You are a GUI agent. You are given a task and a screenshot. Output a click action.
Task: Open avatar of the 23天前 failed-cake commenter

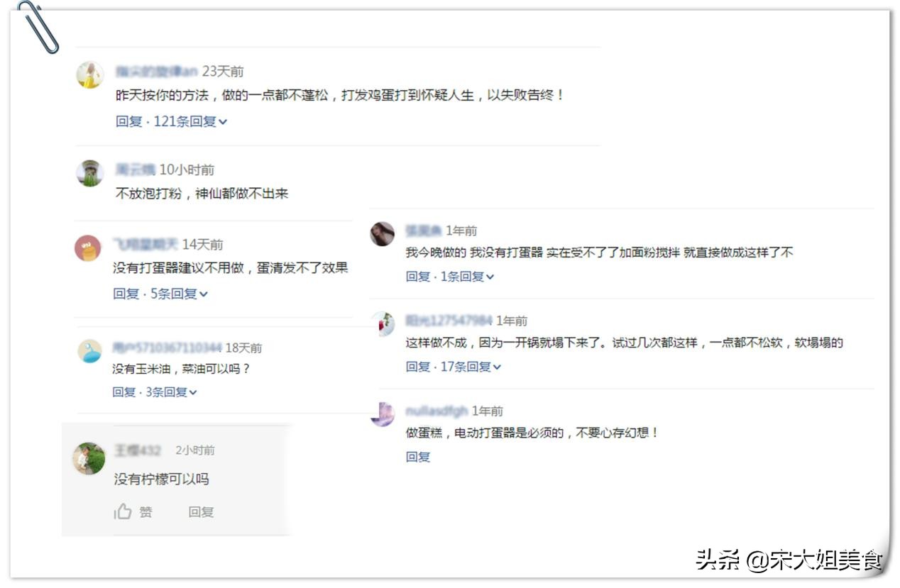(x=88, y=74)
